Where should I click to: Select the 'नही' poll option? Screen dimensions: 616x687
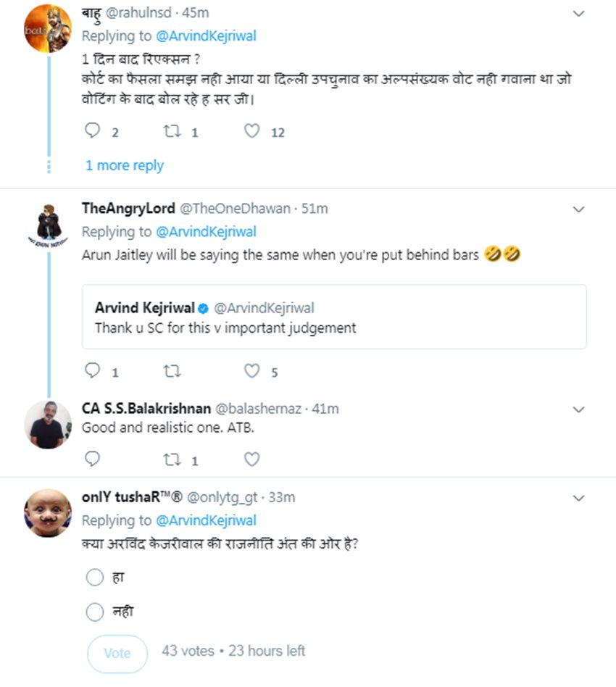click(x=95, y=612)
